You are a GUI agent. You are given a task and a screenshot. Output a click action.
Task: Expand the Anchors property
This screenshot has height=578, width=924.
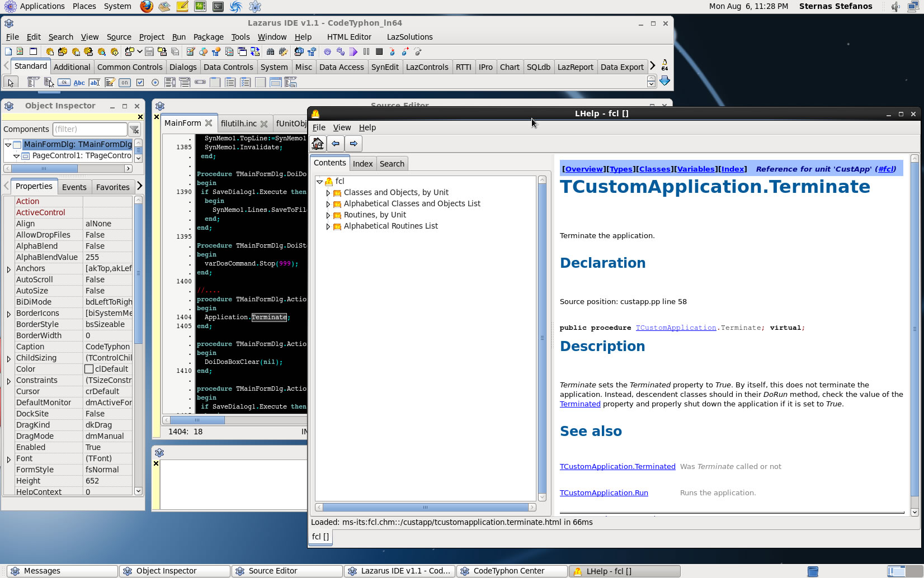pyautogui.click(x=9, y=269)
